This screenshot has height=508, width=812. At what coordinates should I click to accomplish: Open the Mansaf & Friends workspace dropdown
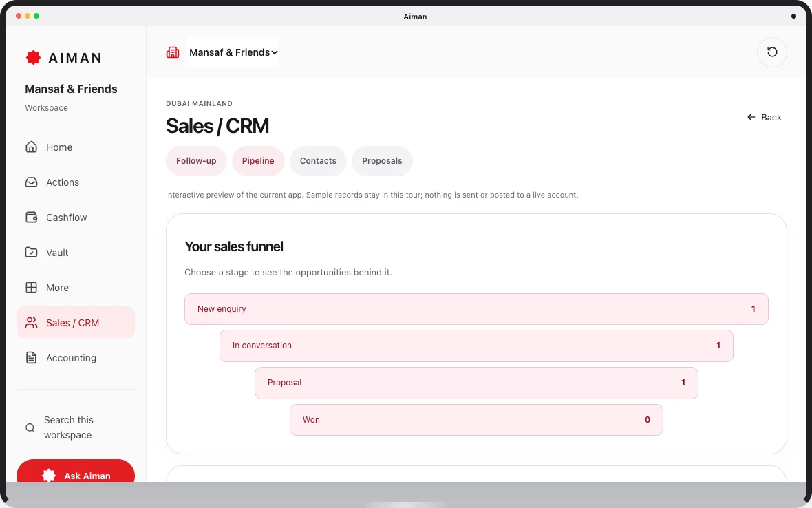coord(233,52)
